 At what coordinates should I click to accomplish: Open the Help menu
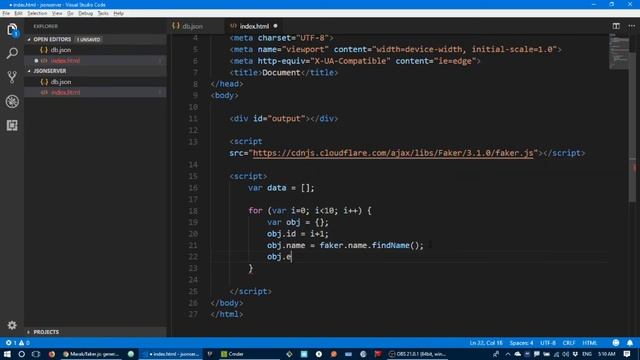click(x=118, y=13)
